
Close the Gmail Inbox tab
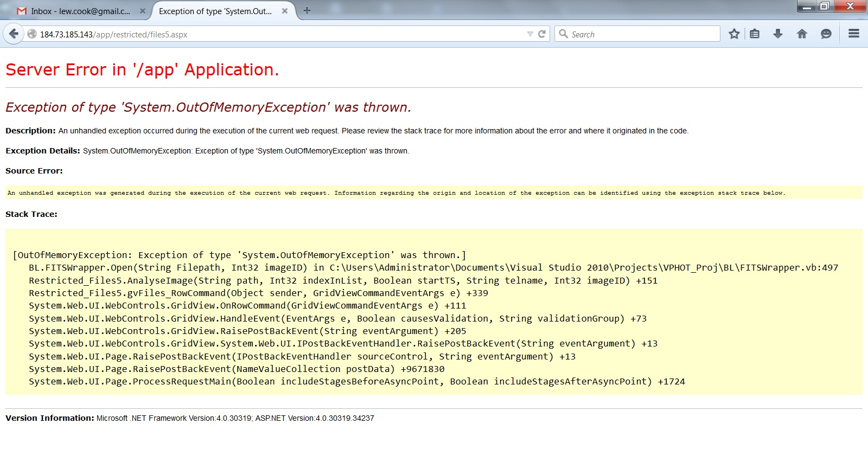142,11
